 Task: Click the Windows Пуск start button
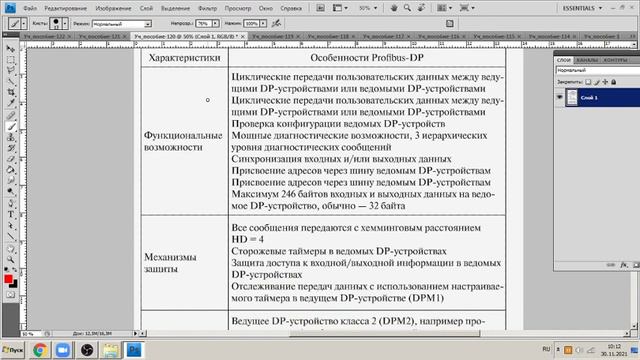tap(13, 350)
